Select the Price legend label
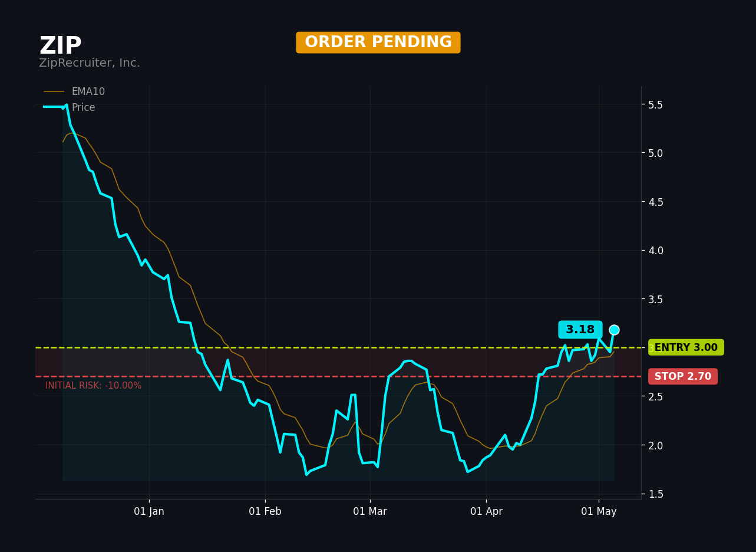Image resolution: width=756 pixels, height=552 pixels. (x=83, y=107)
